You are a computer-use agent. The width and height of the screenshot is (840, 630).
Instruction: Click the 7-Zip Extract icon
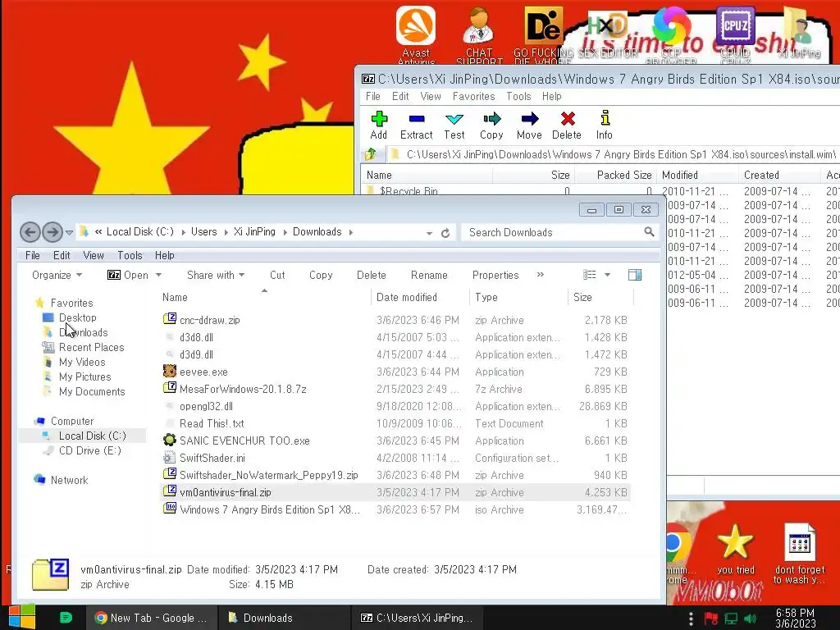click(416, 119)
